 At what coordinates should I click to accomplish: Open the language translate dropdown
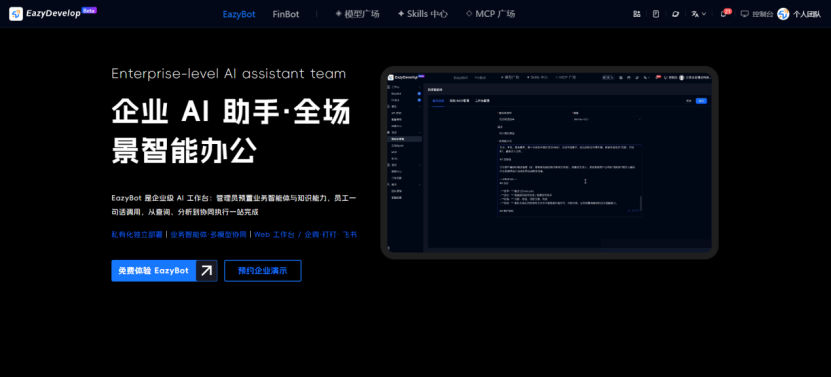pyautogui.click(x=699, y=14)
